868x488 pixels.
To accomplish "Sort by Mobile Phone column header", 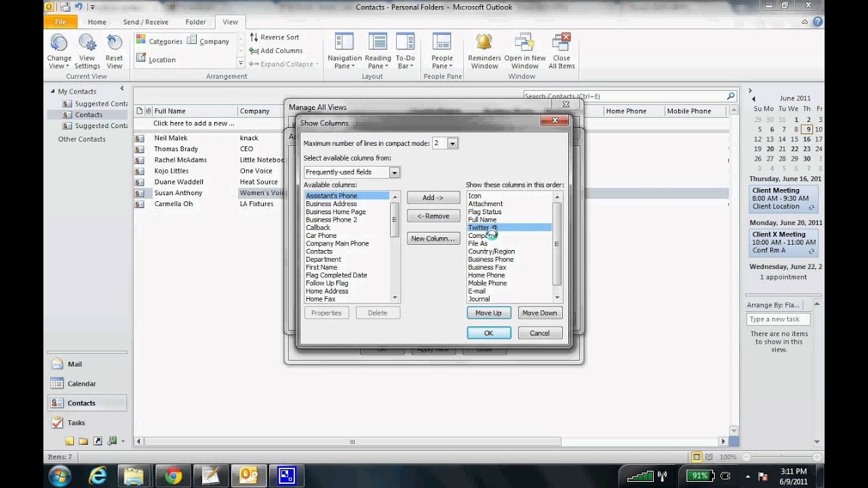I will (x=689, y=111).
